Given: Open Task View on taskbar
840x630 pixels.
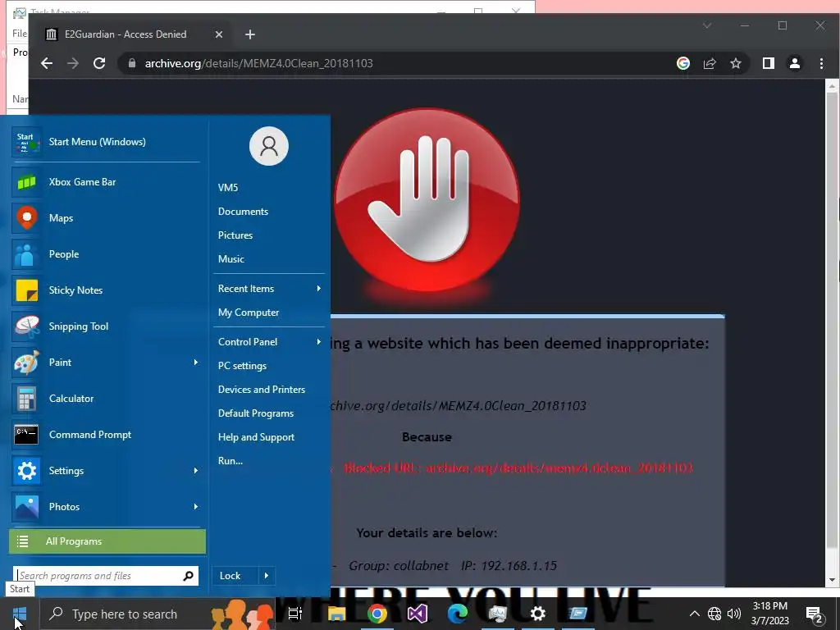Looking at the screenshot, I should pos(295,614).
